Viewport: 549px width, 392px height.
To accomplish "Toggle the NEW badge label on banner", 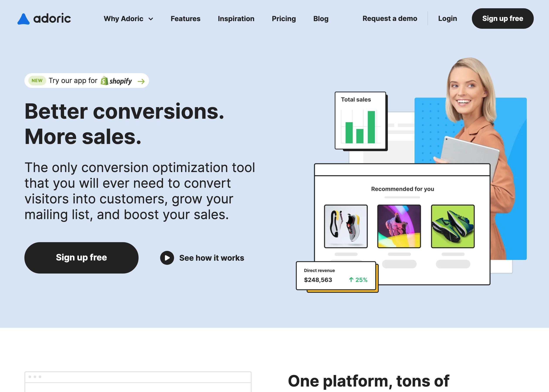I will pyautogui.click(x=36, y=81).
